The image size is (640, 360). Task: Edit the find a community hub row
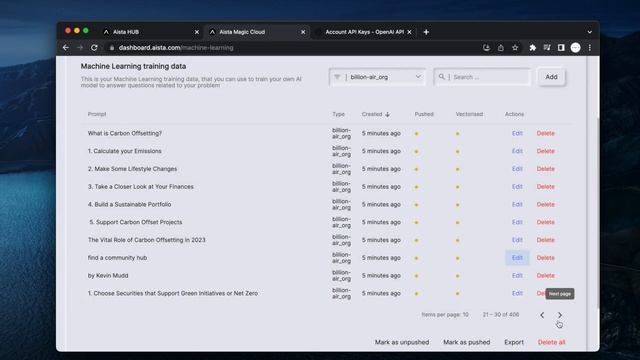pos(517,258)
